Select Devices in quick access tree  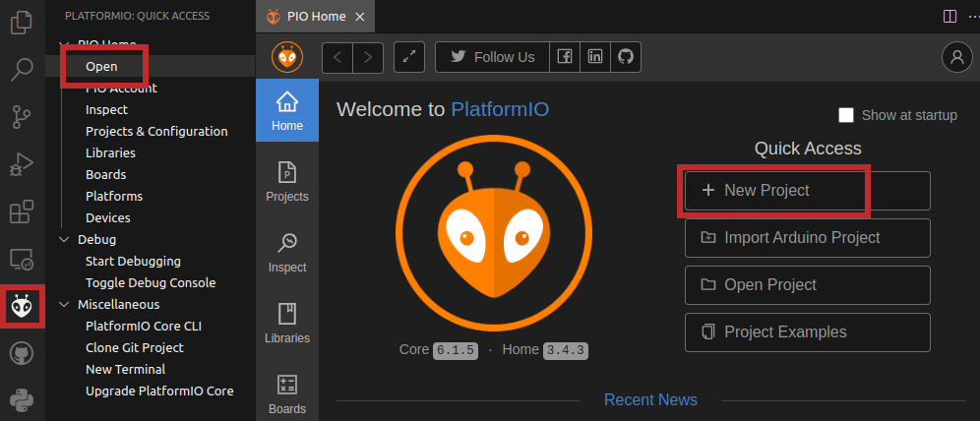pos(108,218)
